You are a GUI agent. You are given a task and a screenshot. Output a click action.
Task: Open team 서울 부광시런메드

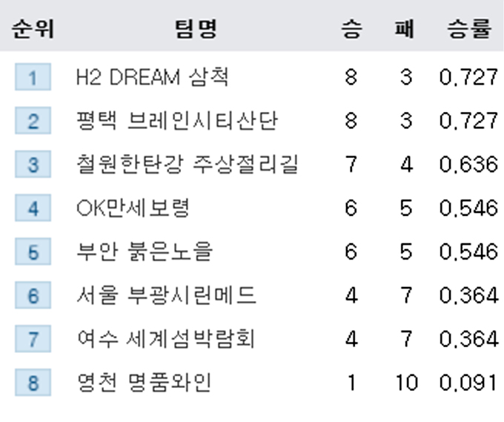(x=167, y=295)
